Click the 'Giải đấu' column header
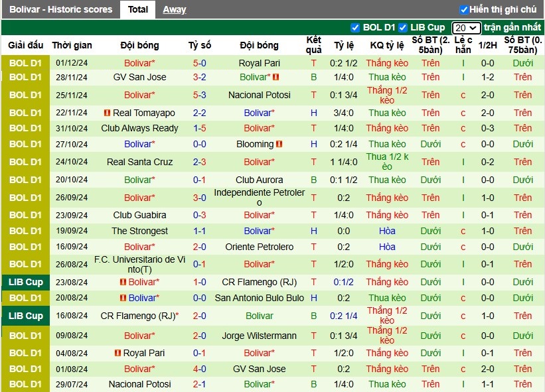Screen dimensions: 545x392 click(x=26, y=46)
